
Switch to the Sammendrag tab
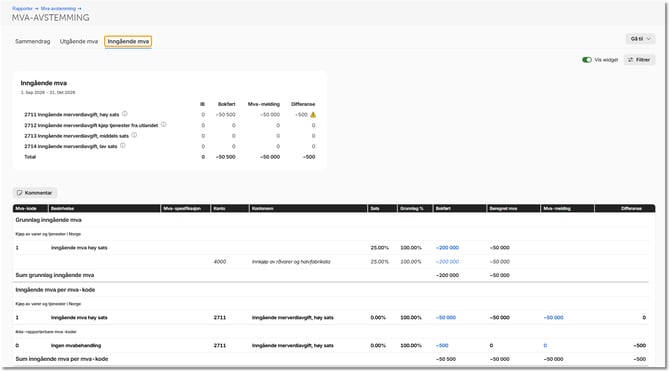point(32,41)
